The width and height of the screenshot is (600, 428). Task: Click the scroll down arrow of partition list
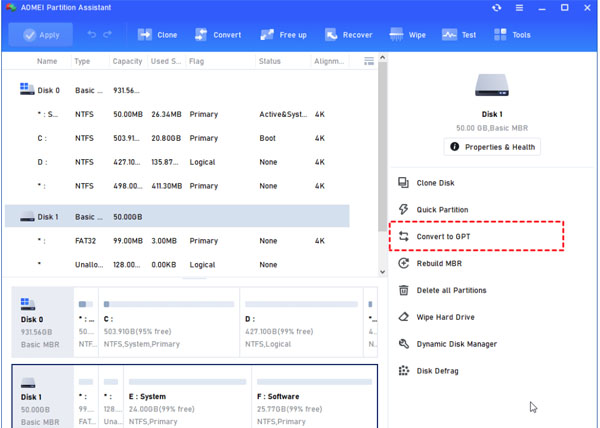[382, 272]
